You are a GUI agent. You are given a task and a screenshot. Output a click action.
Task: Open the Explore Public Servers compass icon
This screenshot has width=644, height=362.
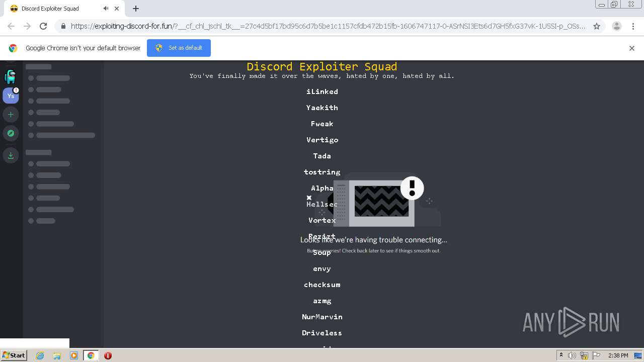tap(11, 133)
